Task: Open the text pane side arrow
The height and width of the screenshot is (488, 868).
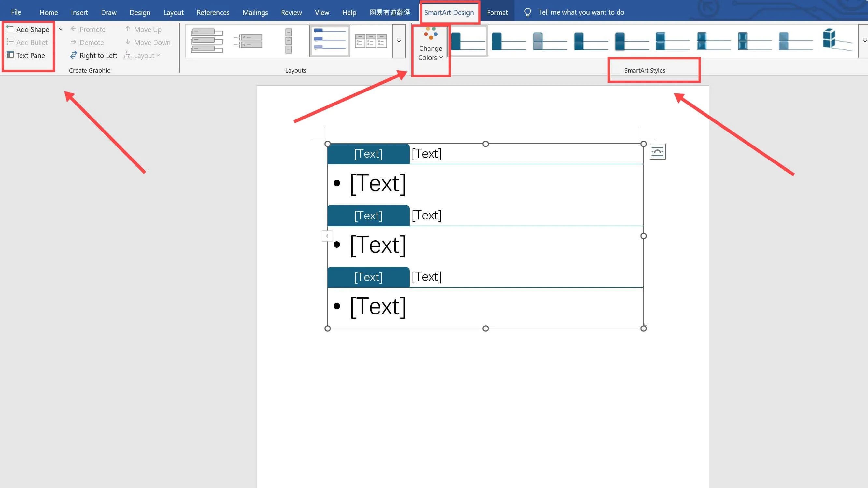Action: click(327, 236)
